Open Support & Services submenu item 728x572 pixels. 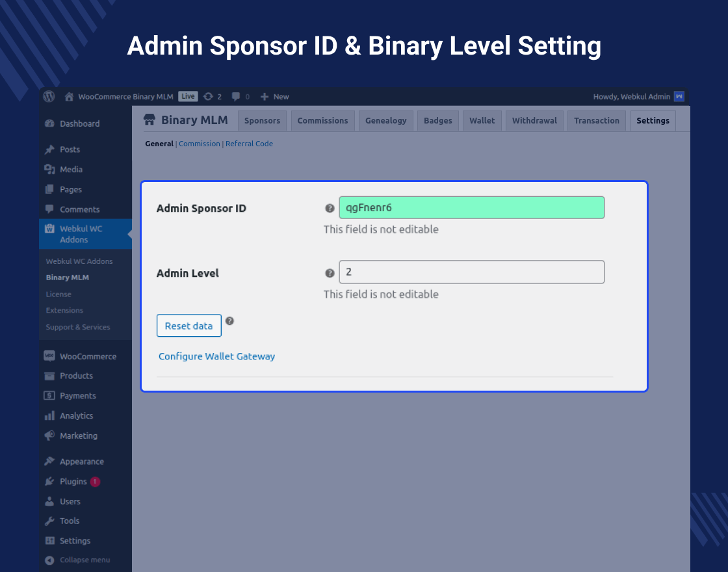pyautogui.click(x=78, y=328)
